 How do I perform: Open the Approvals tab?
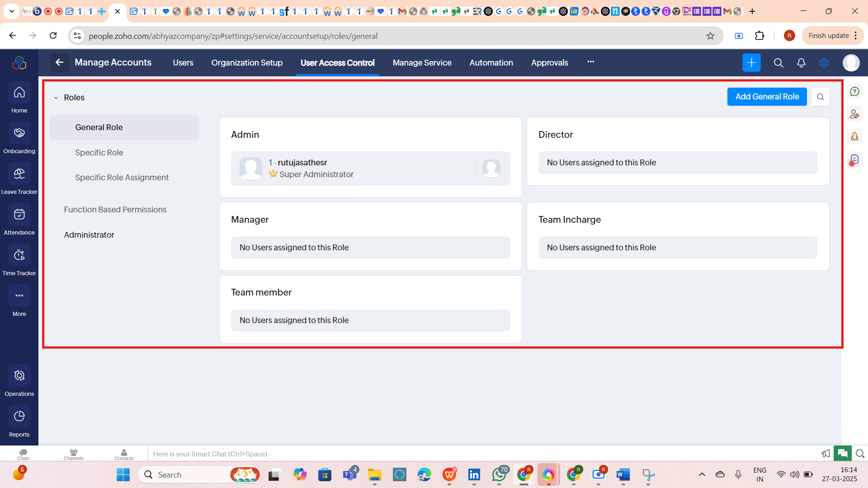coord(550,63)
